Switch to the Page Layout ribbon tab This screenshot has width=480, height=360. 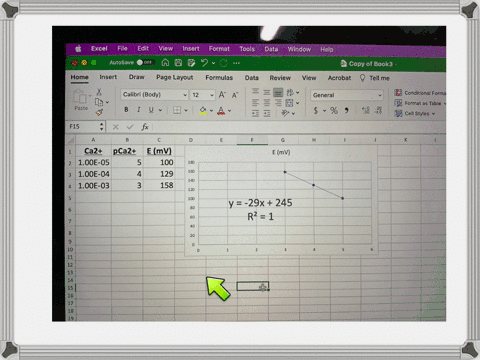[175, 77]
